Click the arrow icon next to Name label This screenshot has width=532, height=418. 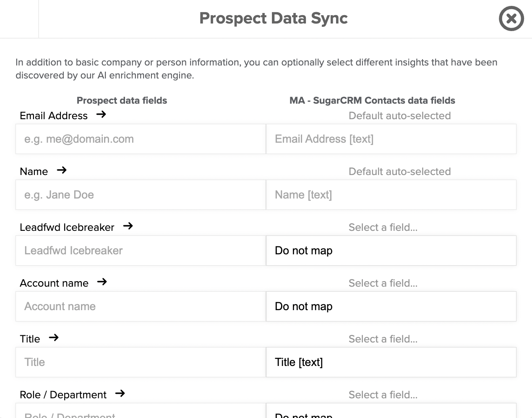pyautogui.click(x=62, y=170)
